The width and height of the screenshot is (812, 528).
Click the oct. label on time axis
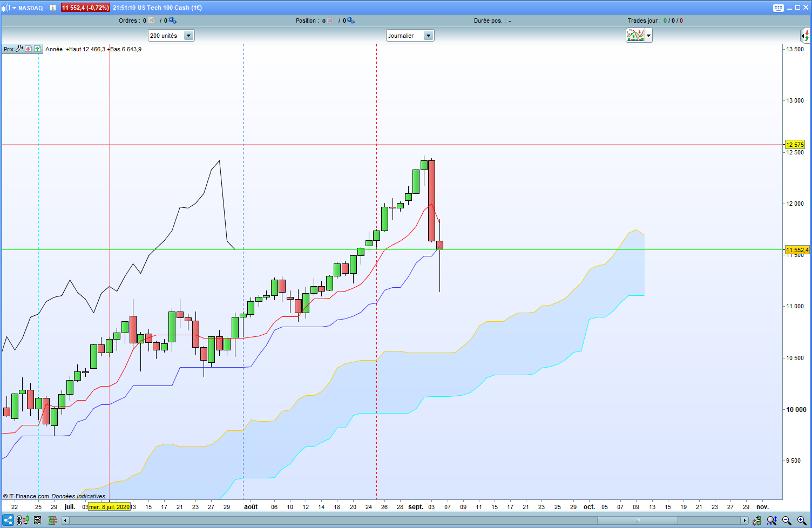tap(589, 507)
